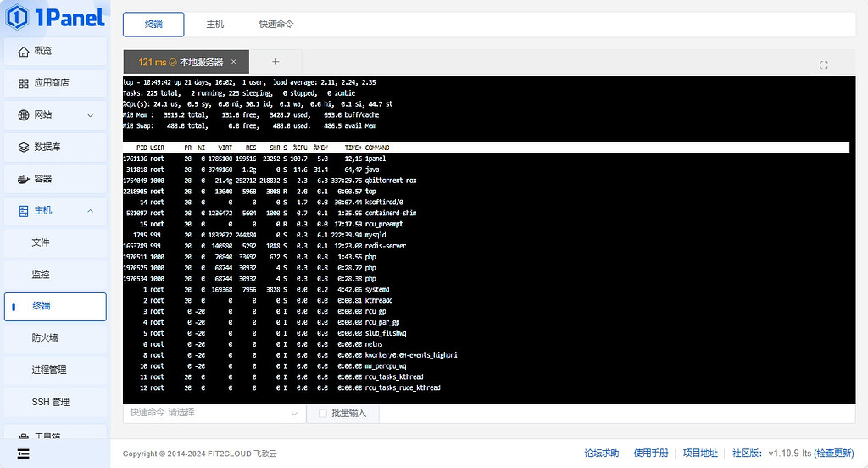Add a new terminal tab with plus

coord(275,62)
